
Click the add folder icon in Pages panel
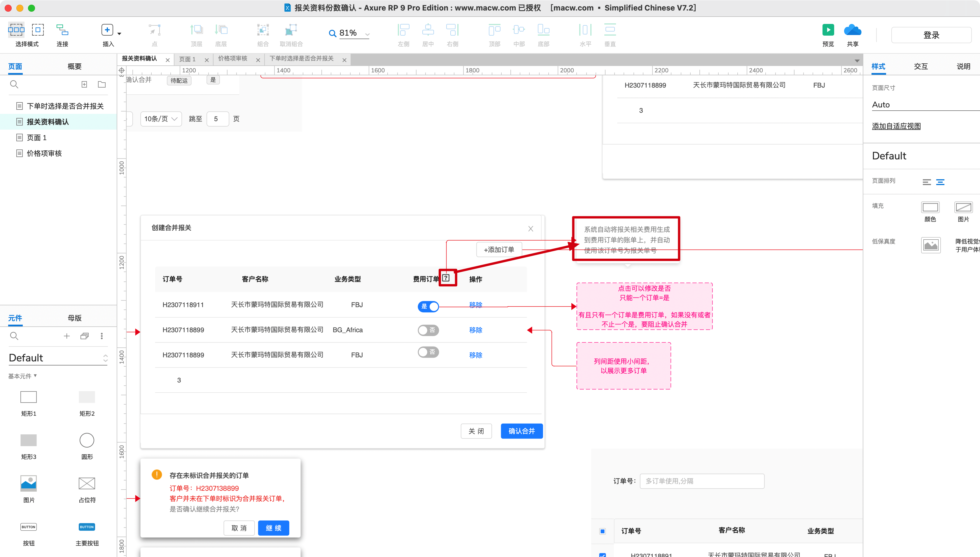[102, 84]
